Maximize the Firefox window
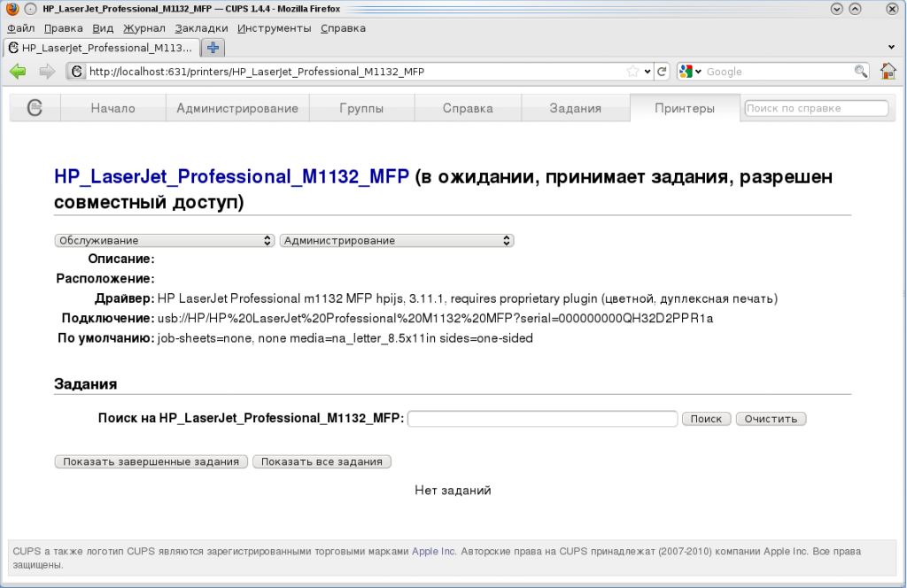Image resolution: width=907 pixels, height=588 pixels. (x=855, y=9)
